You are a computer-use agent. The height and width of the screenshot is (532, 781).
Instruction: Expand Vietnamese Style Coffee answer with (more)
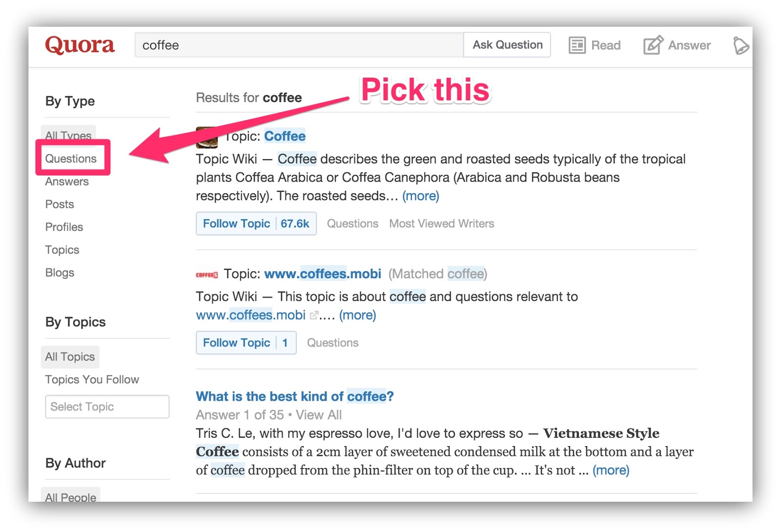[611, 471]
